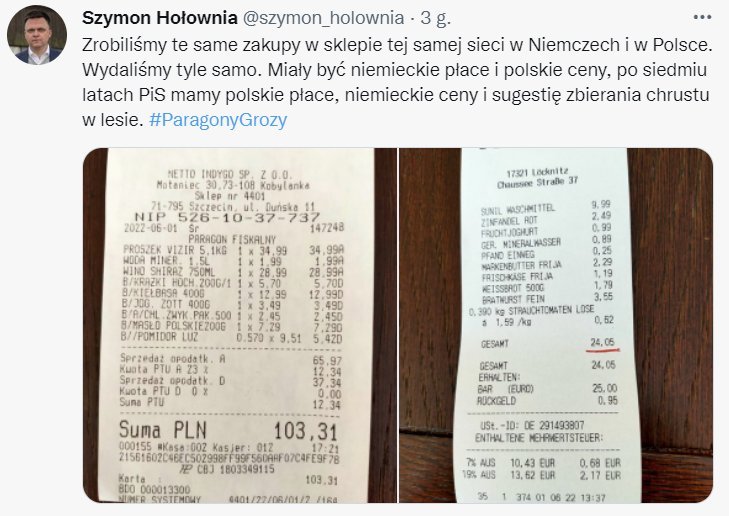729x516 pixels.
Task: Click the "SUNIL WASCHMITTEL" line item
Action: (508, 203)
